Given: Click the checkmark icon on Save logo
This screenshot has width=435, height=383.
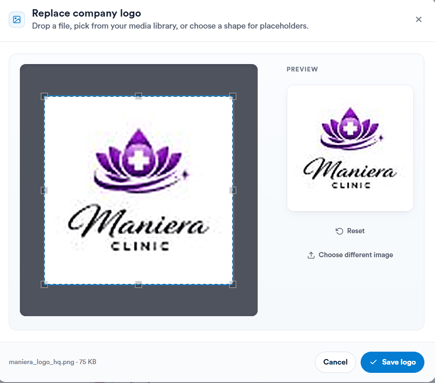Looking at the screenshot, I should (x=373, y=362).
